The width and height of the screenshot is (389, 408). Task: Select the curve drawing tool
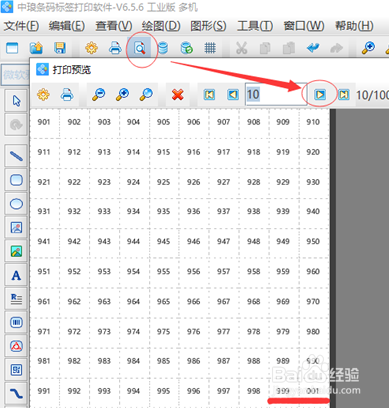click(x=16, y=394)
